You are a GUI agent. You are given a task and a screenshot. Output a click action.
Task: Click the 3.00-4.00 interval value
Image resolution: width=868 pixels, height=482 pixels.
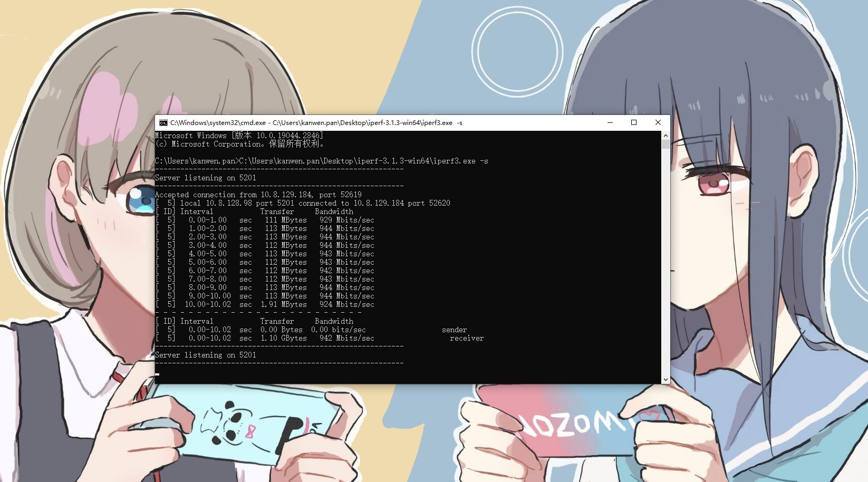click(208, 245)
